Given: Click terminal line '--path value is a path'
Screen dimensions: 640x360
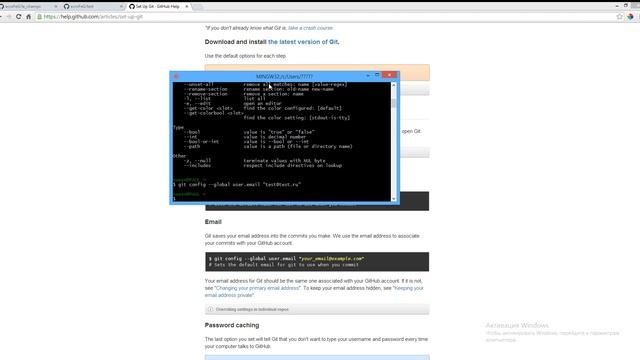Looking at the screenshot, I should (268, 147).
